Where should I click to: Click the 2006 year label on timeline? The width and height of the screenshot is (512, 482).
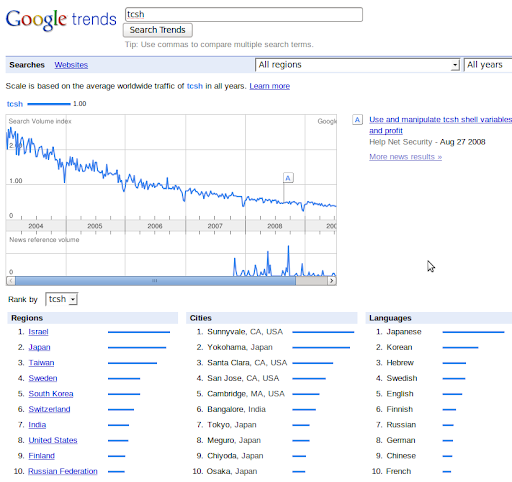tap(155, 226)
